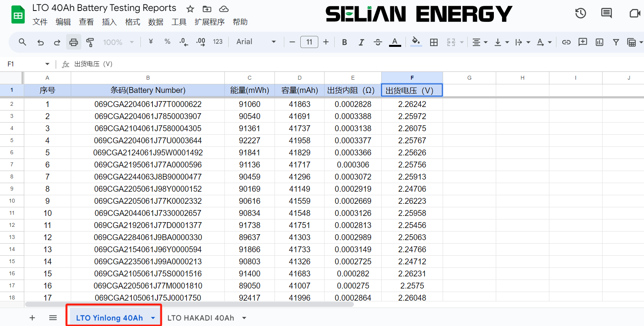Select the paint format tool
Image resolution: width=644 pixels, height=326 pixels.
tap(90, 42)
